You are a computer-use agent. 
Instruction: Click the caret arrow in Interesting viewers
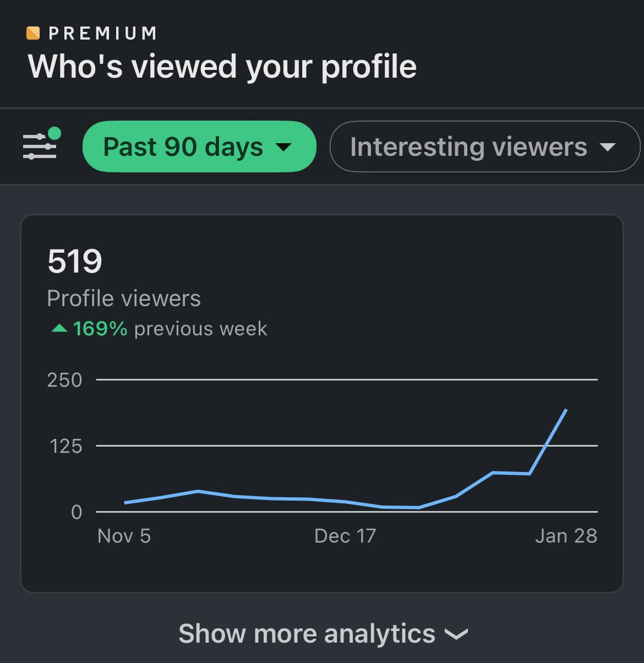click(x=608, y=147)
